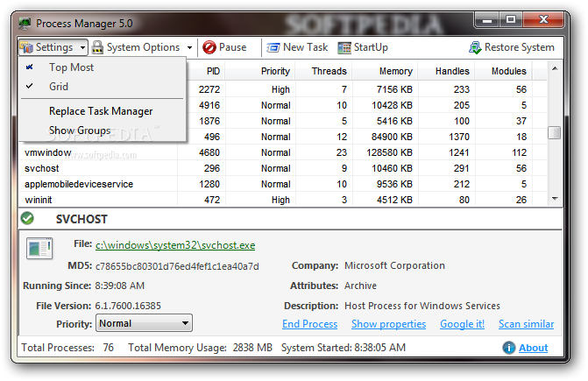Click the Settings toolbar icon

(x=26, y=47)
